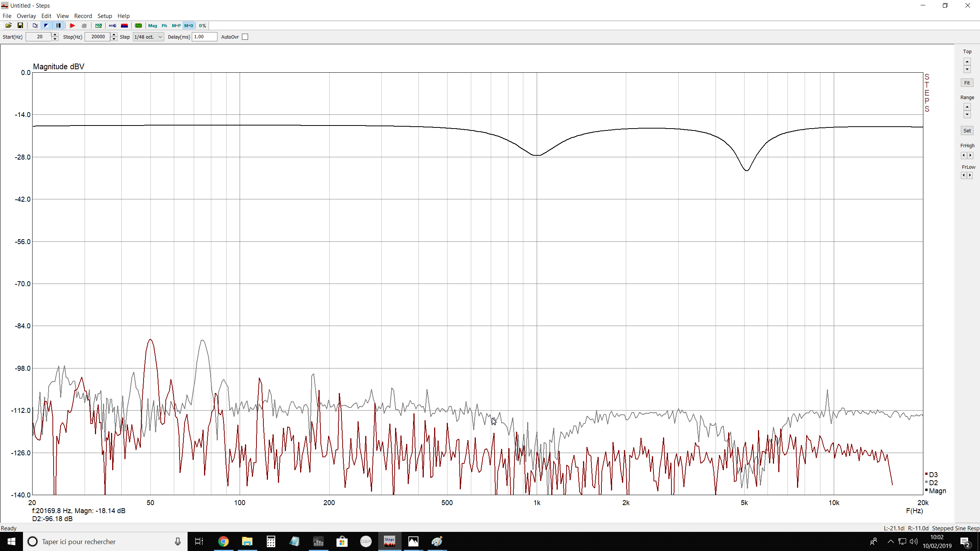Click the Cortana search circle icon

pyautogui.click(x=33, y=541)
